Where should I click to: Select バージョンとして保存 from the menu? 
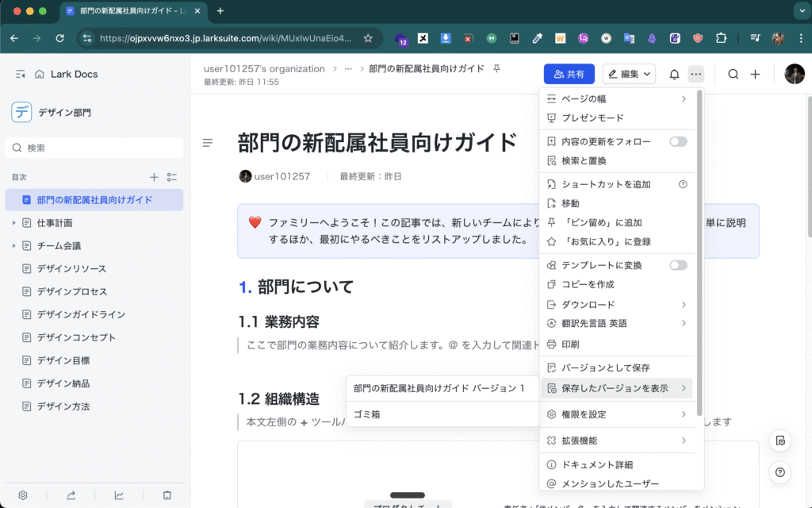606,368
